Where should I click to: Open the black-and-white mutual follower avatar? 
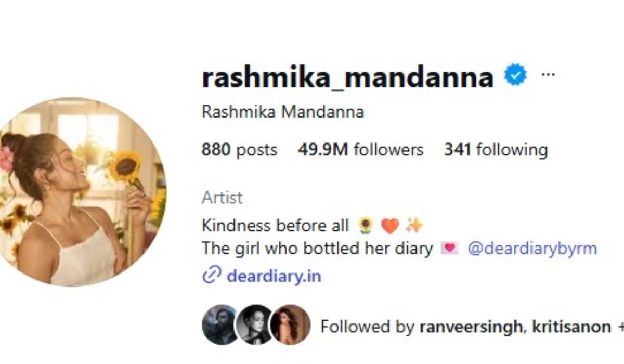pyautogui.click(x=254, y=325)
